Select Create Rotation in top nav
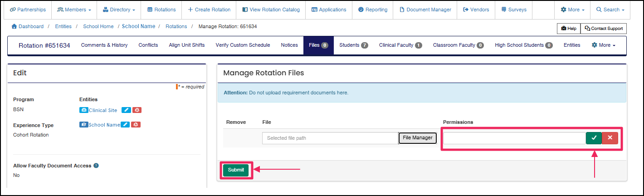Image resolution: width=644 pixels, height=196 pixels. [x=209, y=10]
